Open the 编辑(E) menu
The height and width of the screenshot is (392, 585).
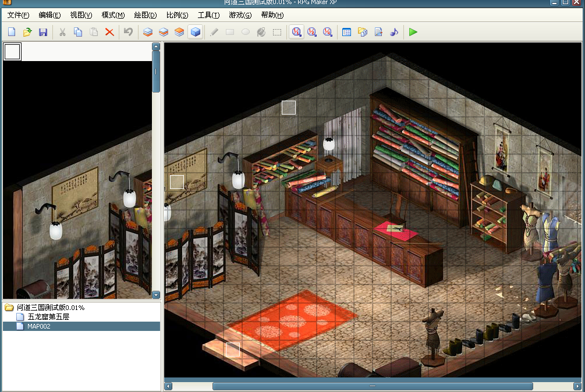coord(49,15)
